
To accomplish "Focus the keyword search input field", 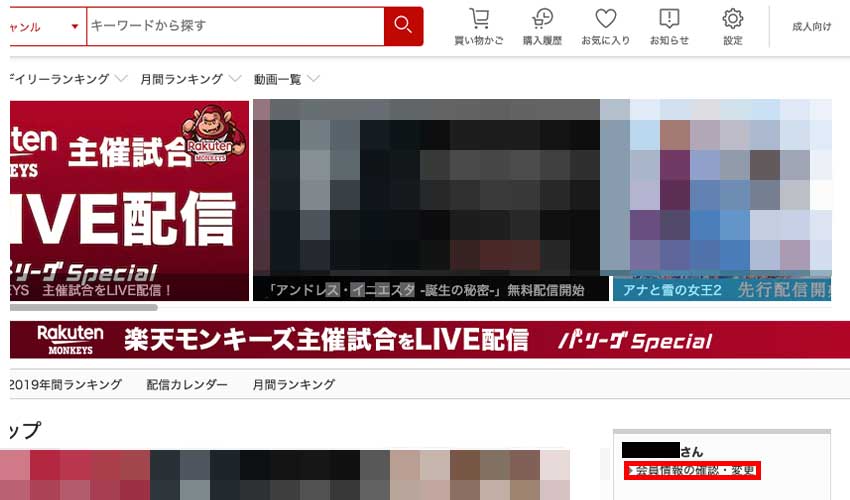I will (235, 26).
